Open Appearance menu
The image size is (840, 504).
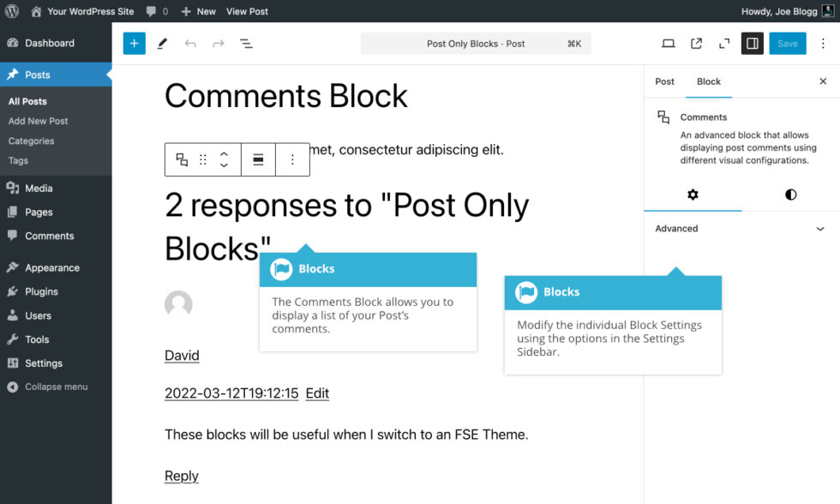pyautogui.click(x=56, y=267)
